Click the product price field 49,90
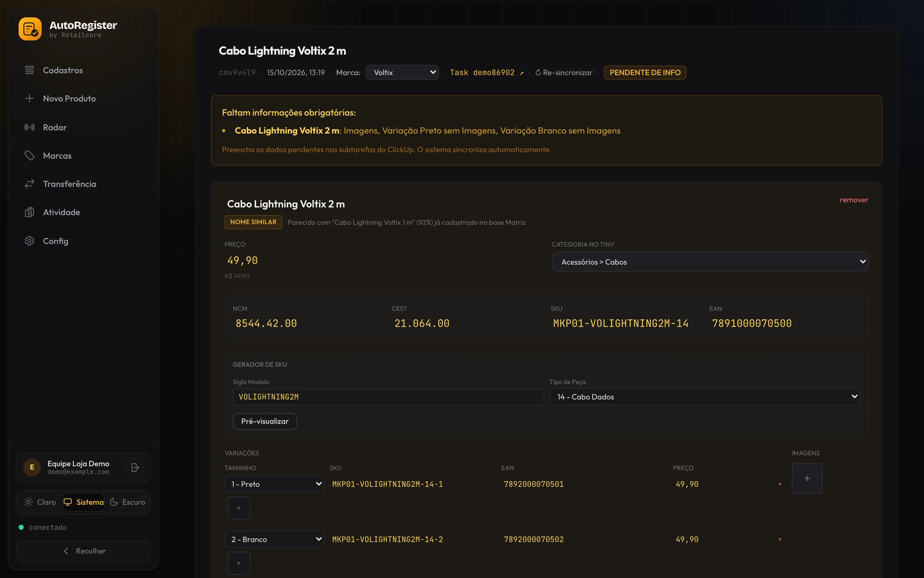 (x=243, y=260)
